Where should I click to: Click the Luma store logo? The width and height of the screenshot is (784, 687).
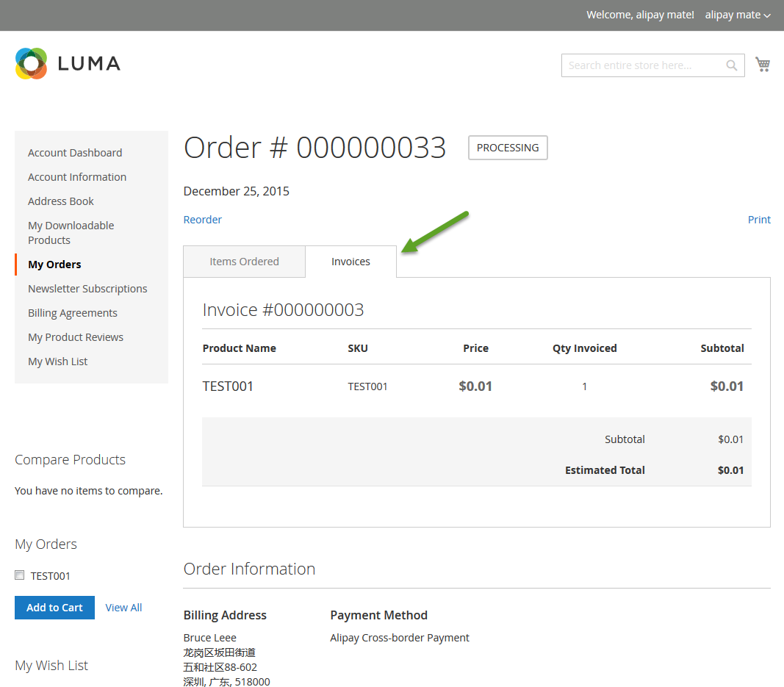coord(67,64)
